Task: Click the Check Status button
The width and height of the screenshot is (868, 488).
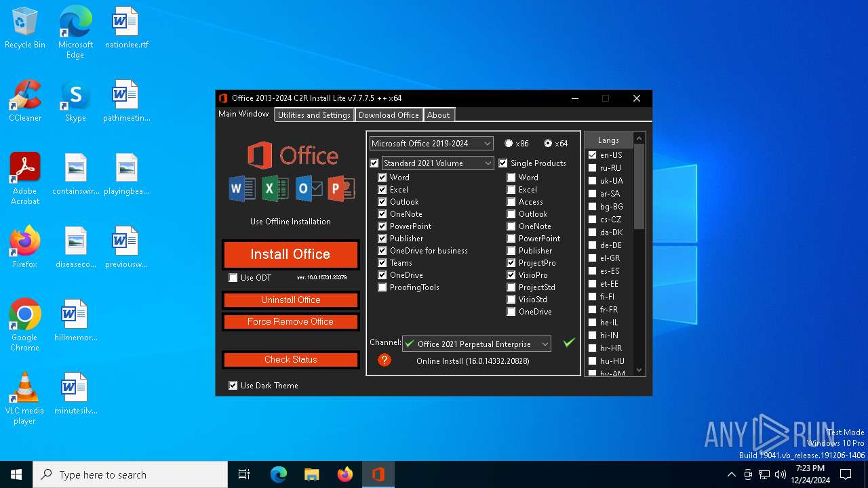Action: [290, 360]
